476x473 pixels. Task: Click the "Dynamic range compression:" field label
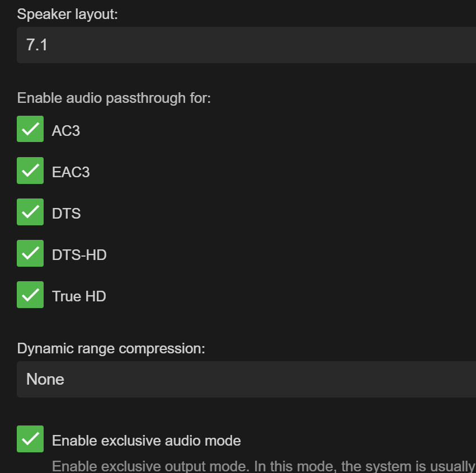[x=111, y=348]
